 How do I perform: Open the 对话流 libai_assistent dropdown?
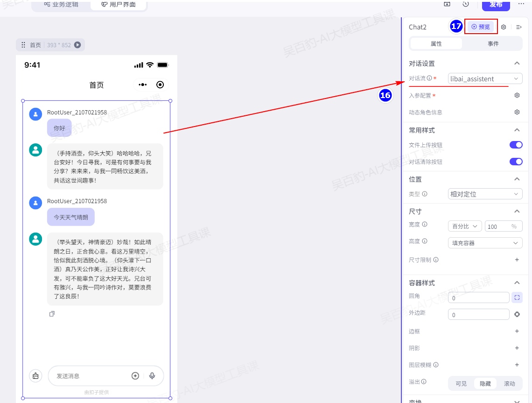(485, 78)
